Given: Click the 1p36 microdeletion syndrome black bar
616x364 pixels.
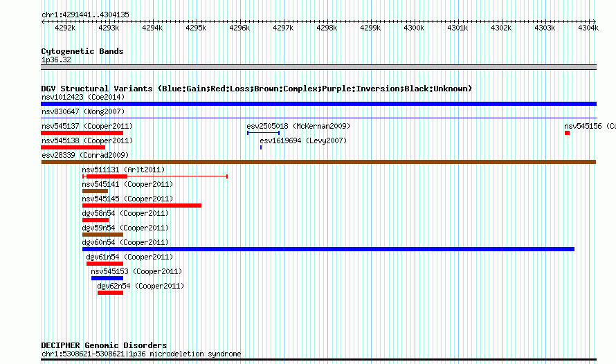Looking at the screenshot, I should click(318, 359).
